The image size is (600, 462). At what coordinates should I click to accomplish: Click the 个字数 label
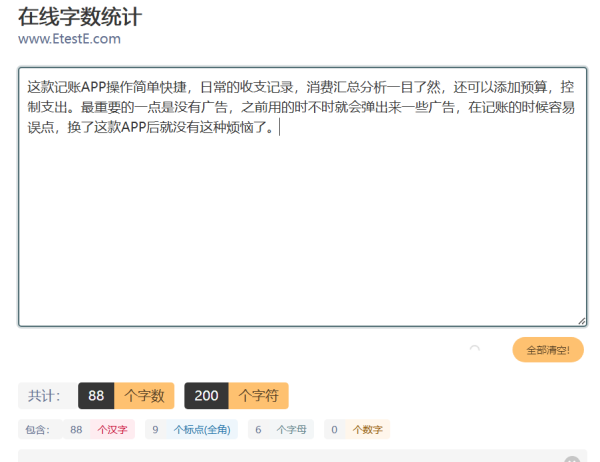144,395
